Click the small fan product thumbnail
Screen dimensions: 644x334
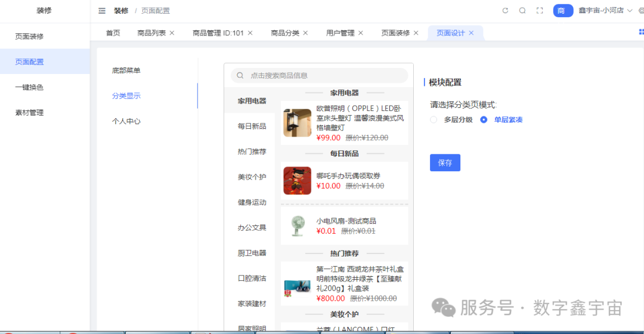[x=298, y=226]
